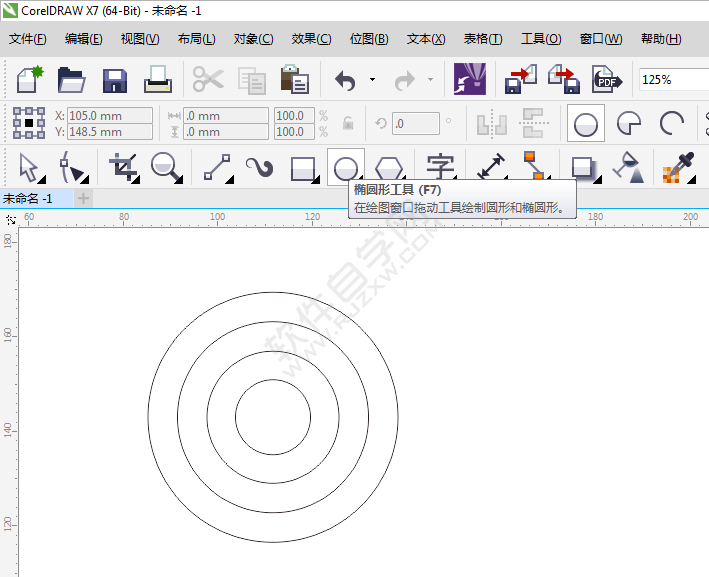This screenshot has height=577, width=709.
Task: Click the Save floppy disk icon
Action: [x=115, y=80]
